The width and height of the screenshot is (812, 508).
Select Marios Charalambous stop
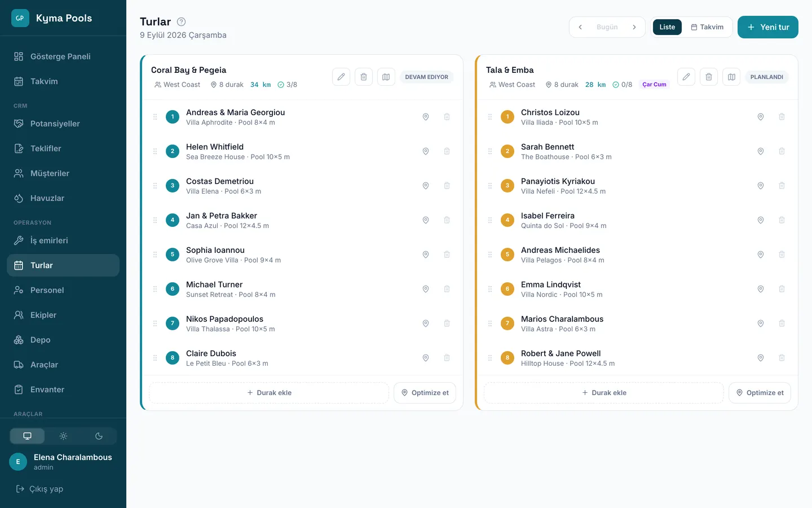pyautogui.click(x=638, y=323)
